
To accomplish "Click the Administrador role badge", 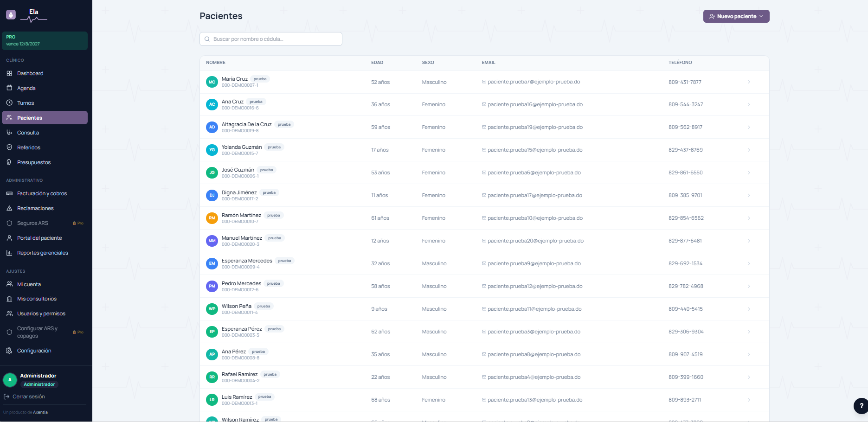I will point(39,384).
